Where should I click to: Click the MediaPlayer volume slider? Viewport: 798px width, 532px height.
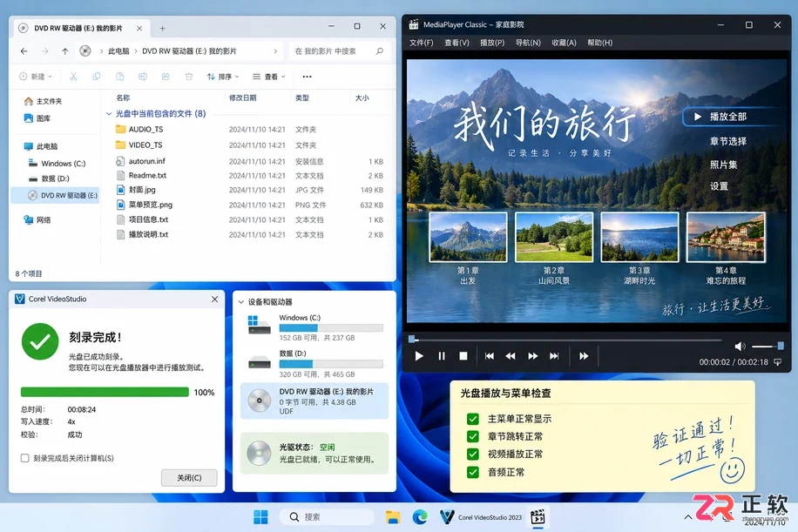click(x=768, y=347)
